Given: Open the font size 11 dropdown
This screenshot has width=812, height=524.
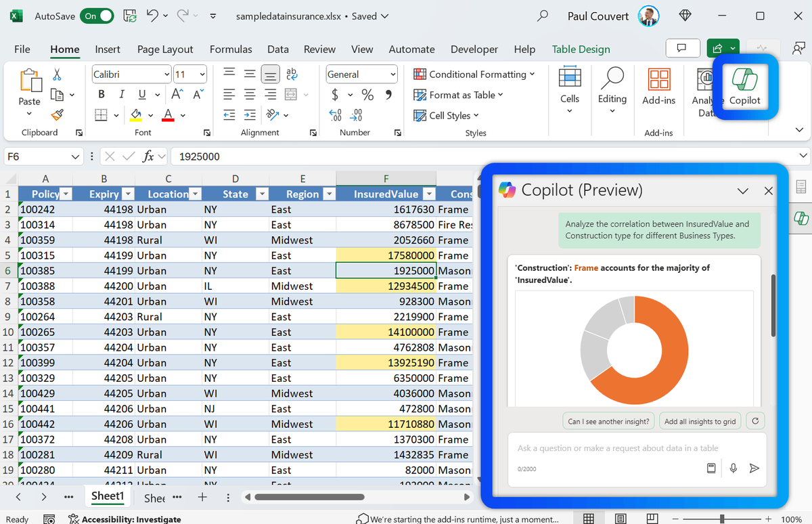Looking at the screenshot, I should 202,74.
